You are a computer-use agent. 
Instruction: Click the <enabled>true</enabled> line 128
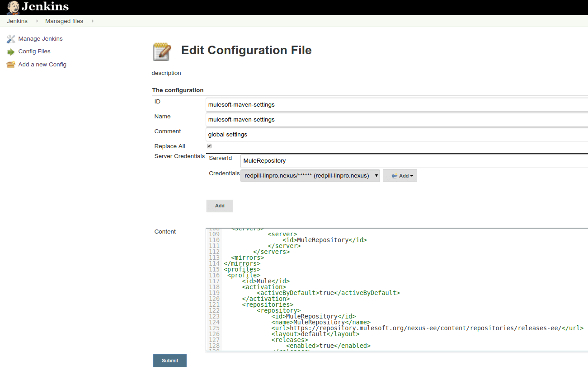pos(328,346)
